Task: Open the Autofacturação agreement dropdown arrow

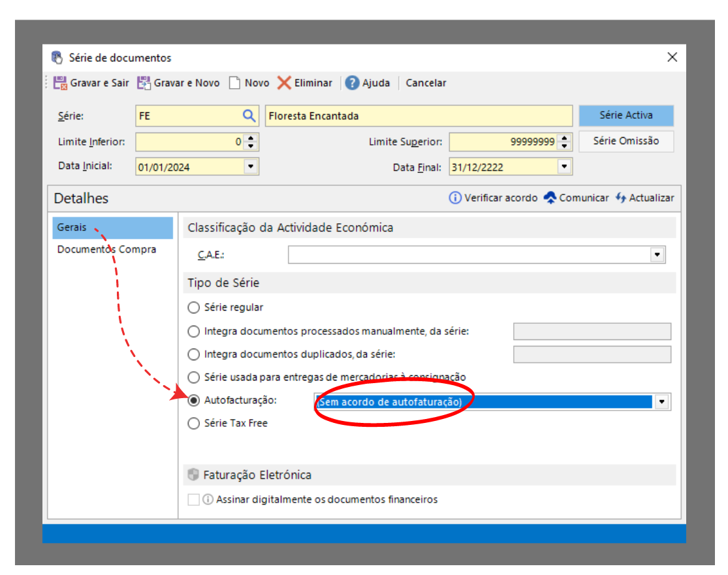Action: tap(662, 402)
